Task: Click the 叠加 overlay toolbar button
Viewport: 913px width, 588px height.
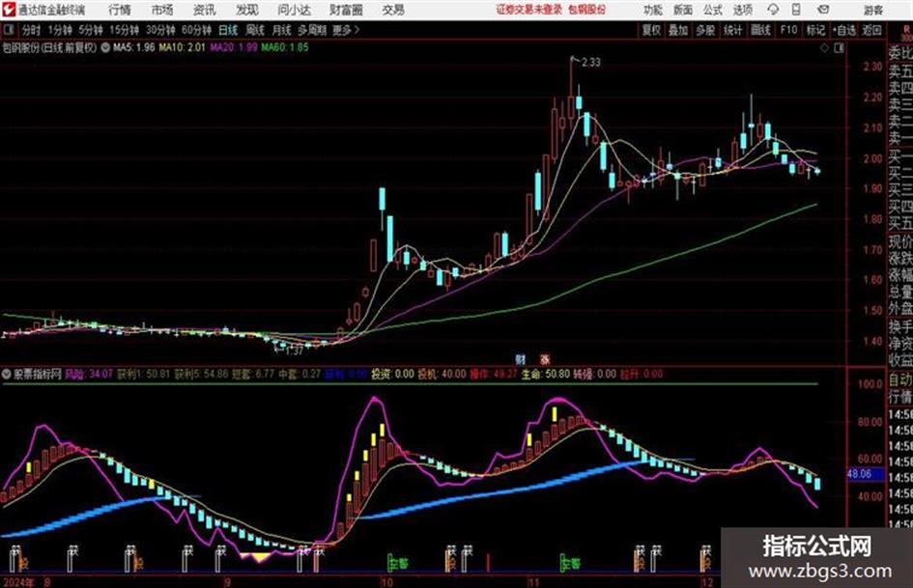Action: pos(678,30)
